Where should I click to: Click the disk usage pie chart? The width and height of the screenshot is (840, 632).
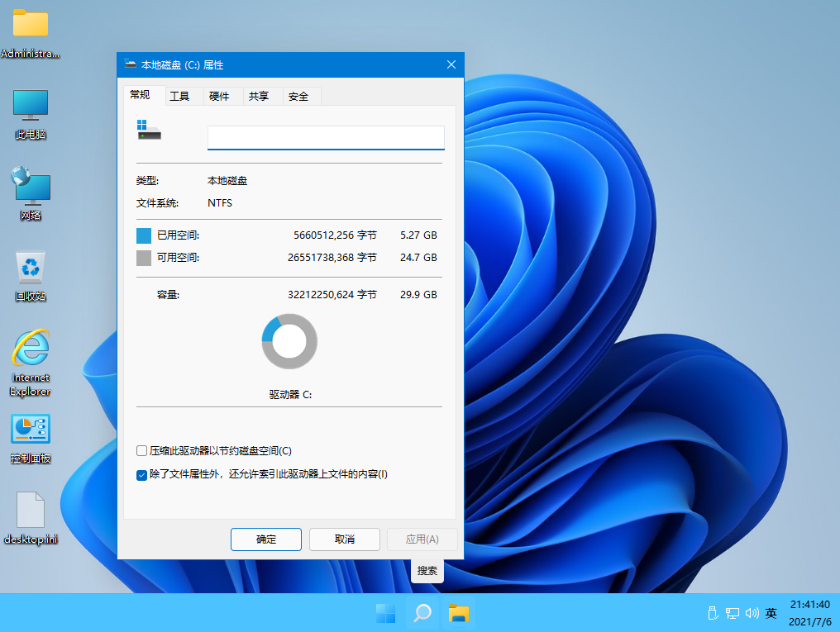click(289, 340)
